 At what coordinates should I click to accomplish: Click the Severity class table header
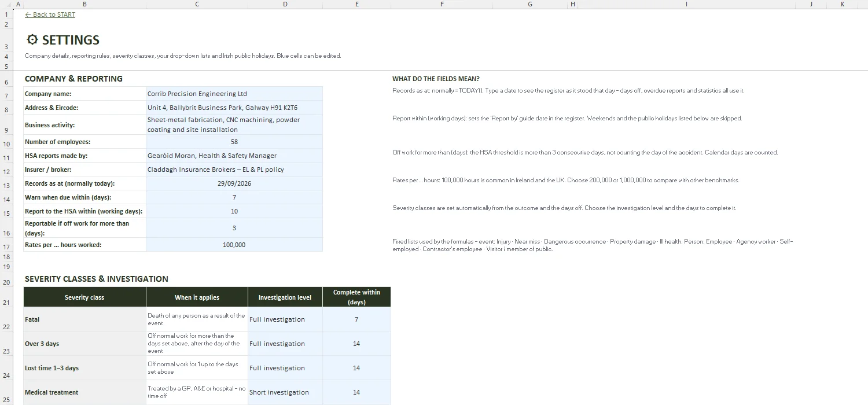click(x=84, y=297)
